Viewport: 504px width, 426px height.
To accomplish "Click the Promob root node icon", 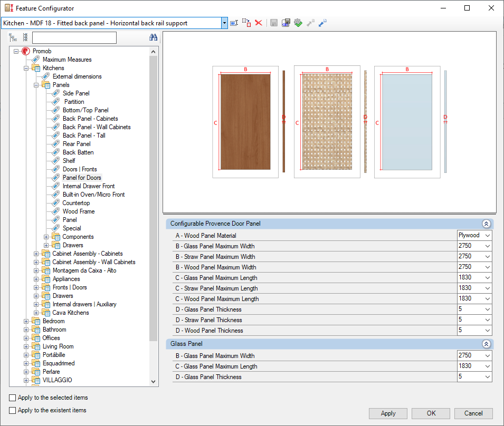I will [26, 51].
